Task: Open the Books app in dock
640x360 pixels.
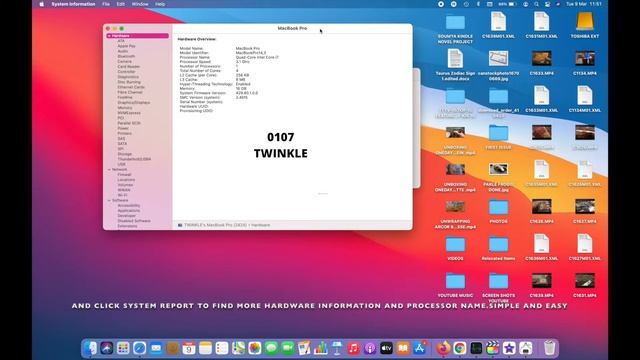Action: (403, 348)
